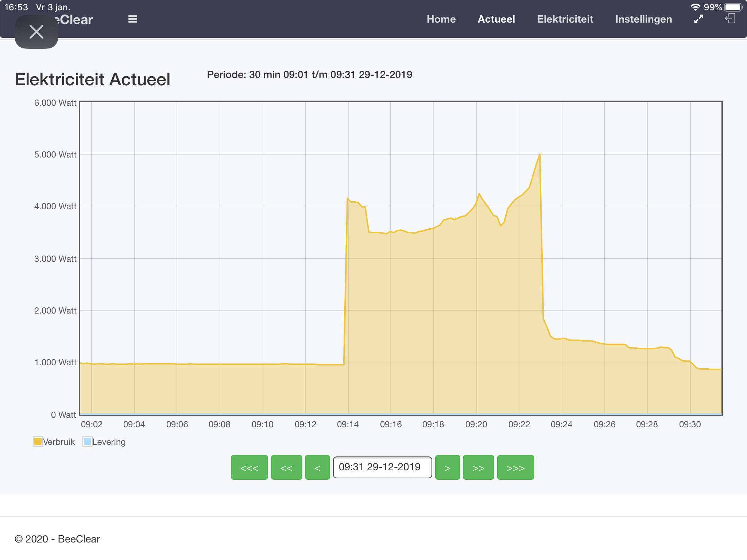Go to the Home menu item
The image size is (747, 560).
click(x=441, y=19)
